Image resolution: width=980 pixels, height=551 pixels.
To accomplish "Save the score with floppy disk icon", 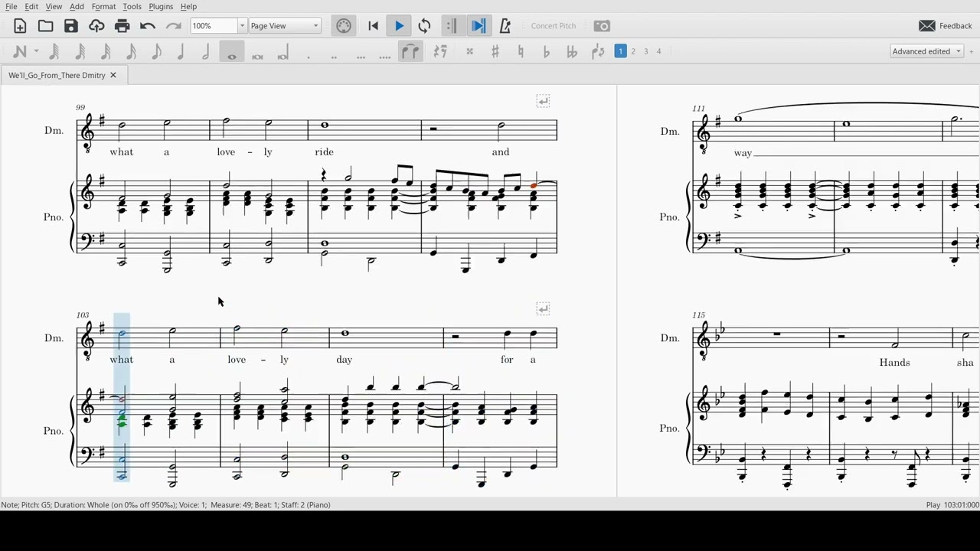I will [x=71, y=26].
